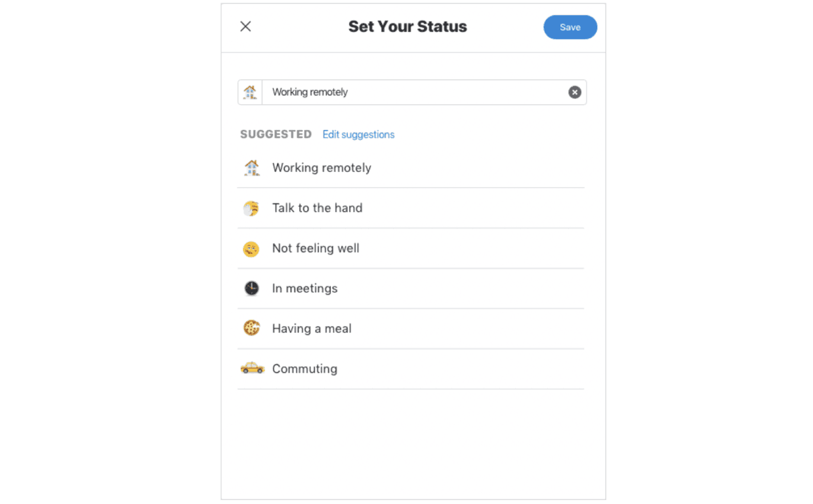The width and height of the screenshot is (813, 504).
Task: Select Talk to the hand status
Action: 411,208
